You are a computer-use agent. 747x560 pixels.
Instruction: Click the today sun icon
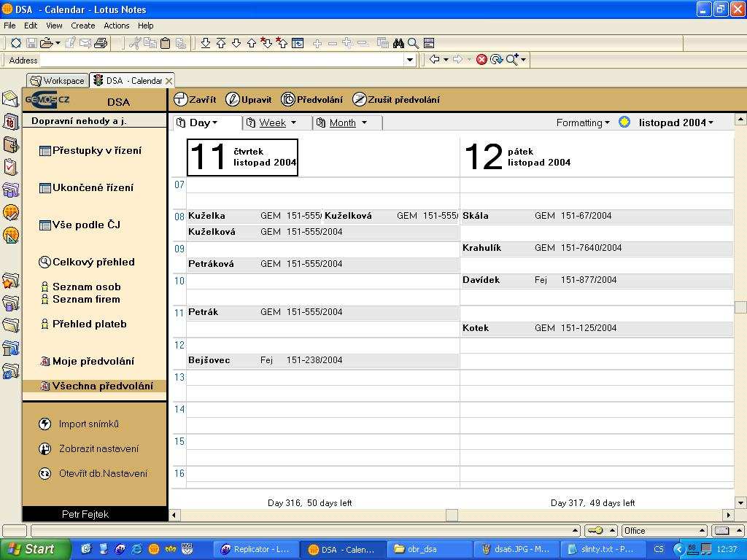click(x=624, y=122)
